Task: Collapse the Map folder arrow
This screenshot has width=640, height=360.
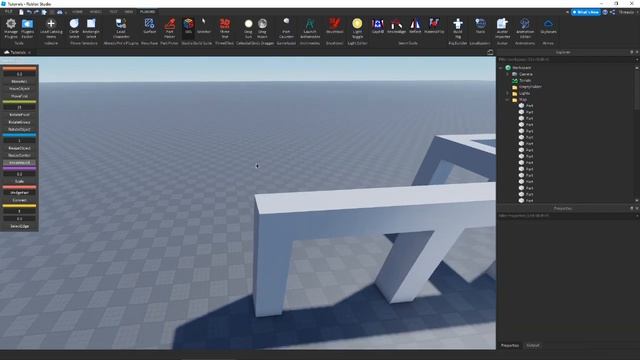Action: (x=508, y=100)
